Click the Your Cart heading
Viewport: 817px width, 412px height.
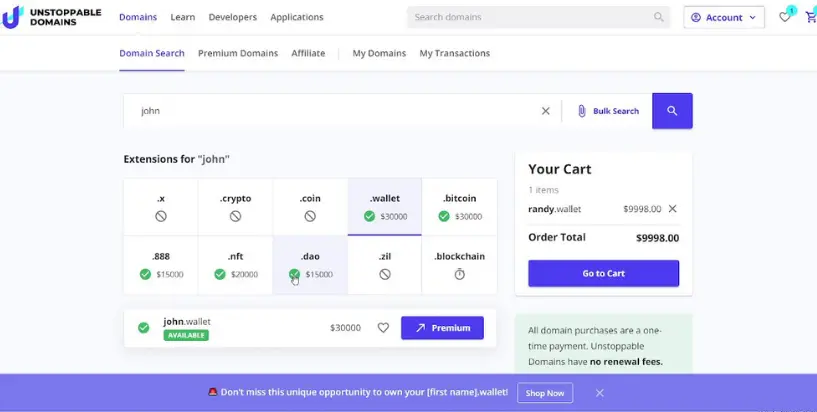(560, 169)
